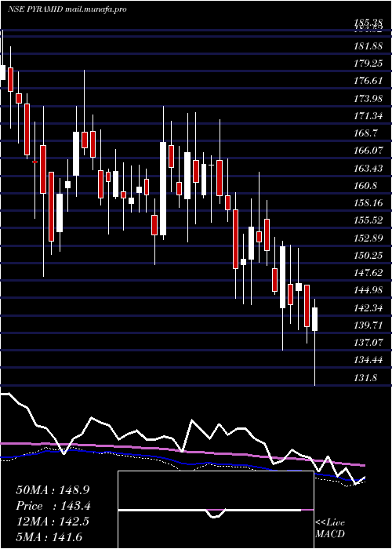Image resolution: width=392 pixels, height=549 pixels.
Task: Click the 158.16 price axis label
Action: pyautogui.click(x=368, y=203)
